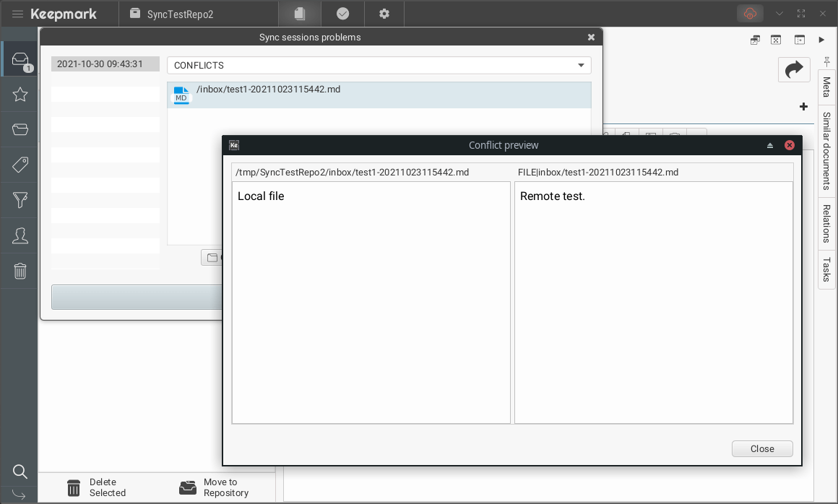Open settings gear in the top bar
The width and height of the screenshot is (838, 504).
[x=384, y=14]
